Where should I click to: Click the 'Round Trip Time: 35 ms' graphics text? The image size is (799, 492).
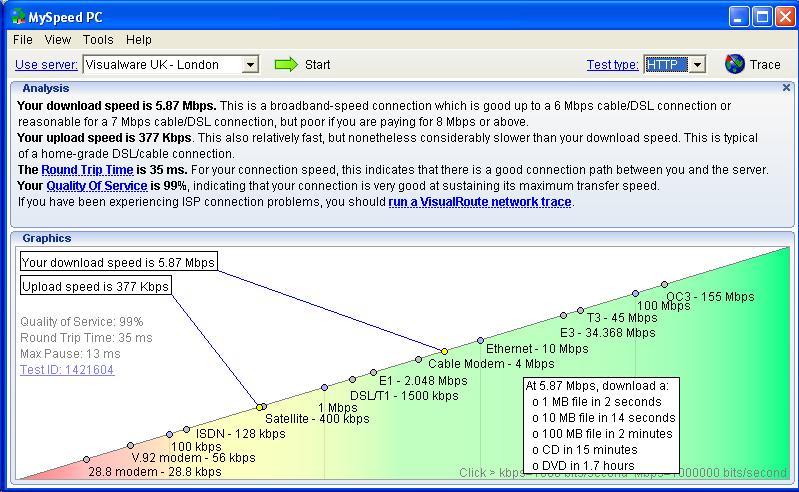click(86, 338)
